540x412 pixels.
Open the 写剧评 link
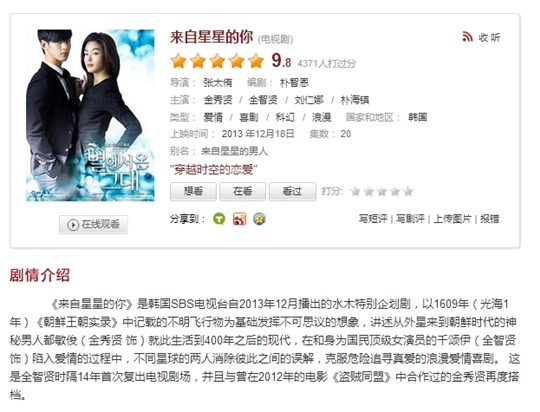click(x=410, y=219)
